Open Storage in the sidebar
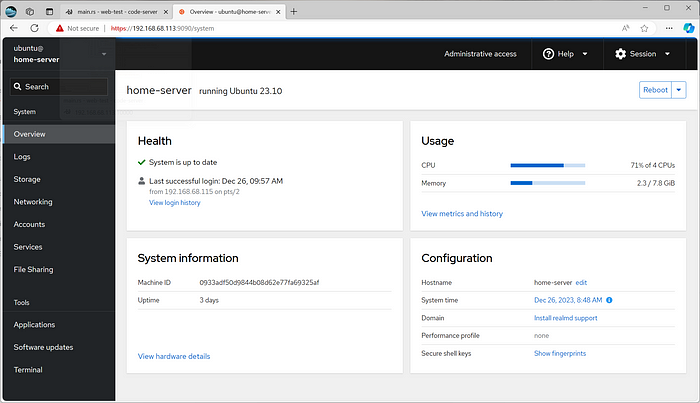This screenshot has width=700, height=403. point(27,179)
